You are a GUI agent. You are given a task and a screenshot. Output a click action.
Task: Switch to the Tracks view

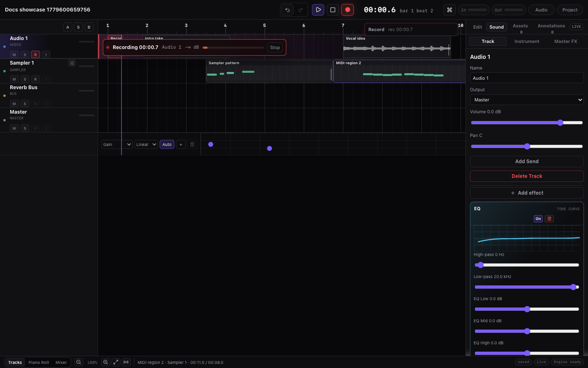click(15, 362)
